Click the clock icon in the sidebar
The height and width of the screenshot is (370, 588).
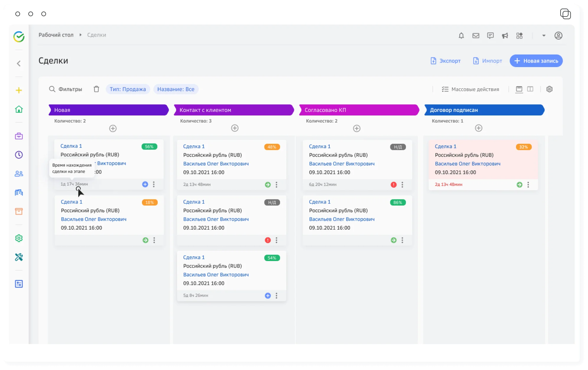click(19, 155)
